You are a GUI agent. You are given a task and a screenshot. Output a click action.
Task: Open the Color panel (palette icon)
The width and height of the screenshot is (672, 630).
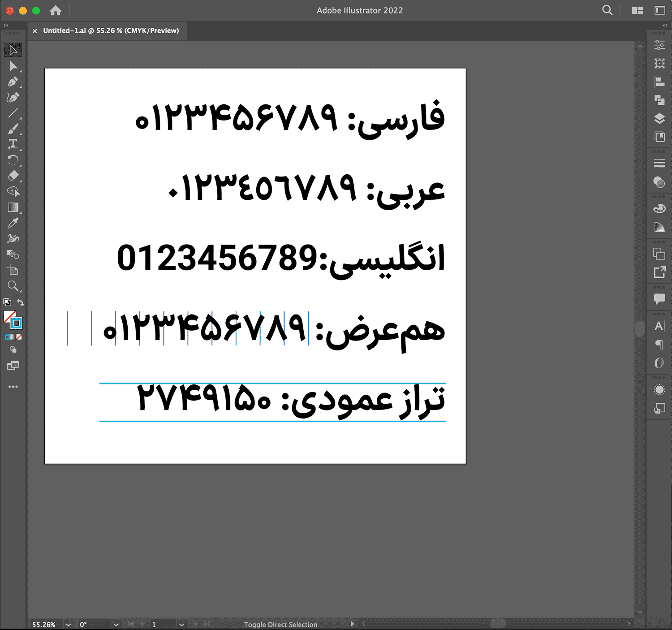point(659,209)
